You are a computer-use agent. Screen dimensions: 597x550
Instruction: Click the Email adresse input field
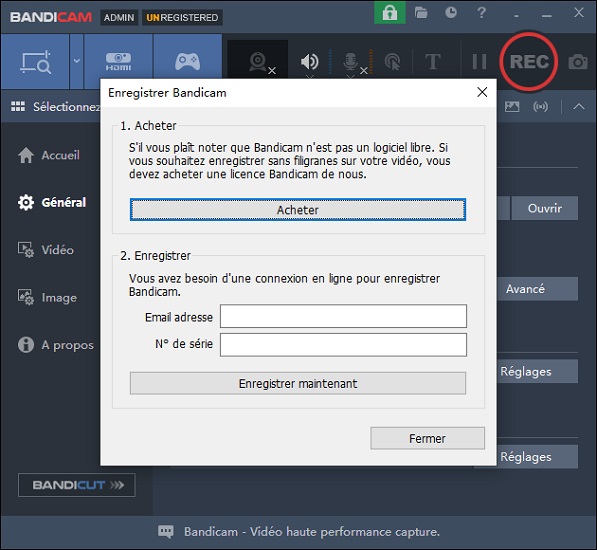[343, 316]
